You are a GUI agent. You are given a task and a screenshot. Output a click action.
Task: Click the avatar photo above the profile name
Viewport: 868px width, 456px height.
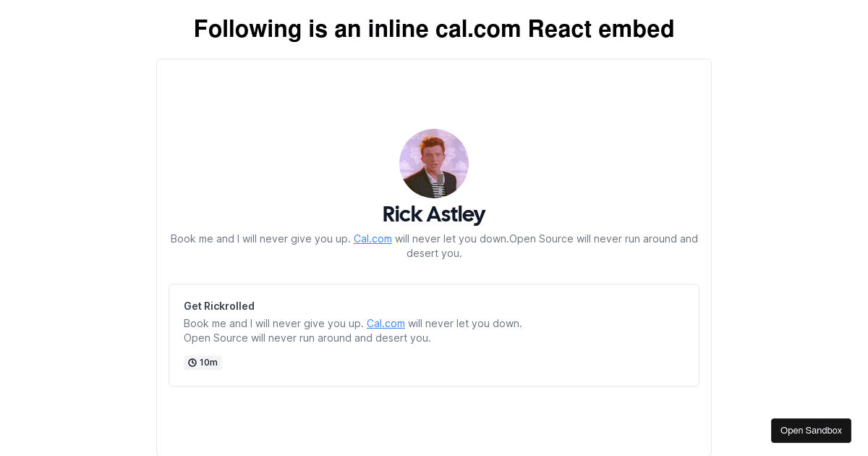[x=433, y=164]
